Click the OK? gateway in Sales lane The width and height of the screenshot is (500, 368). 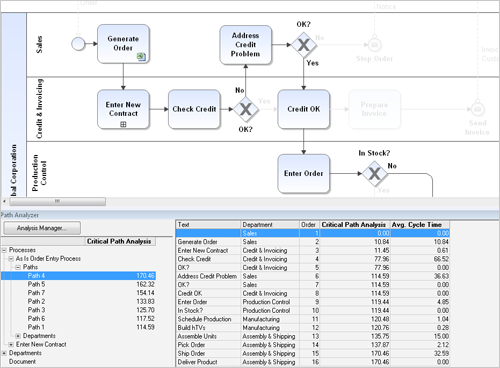click(x=304, y=45)
